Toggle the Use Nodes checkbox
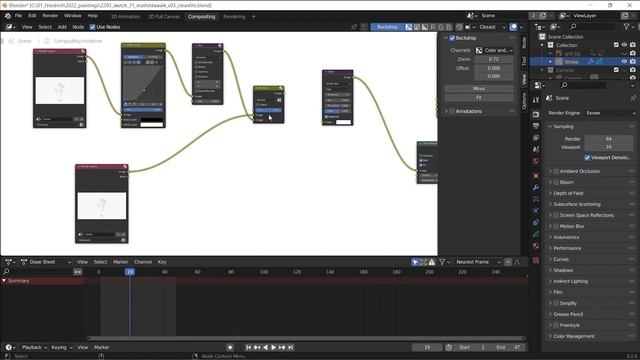Screen dimensions: 640x360 92,27
